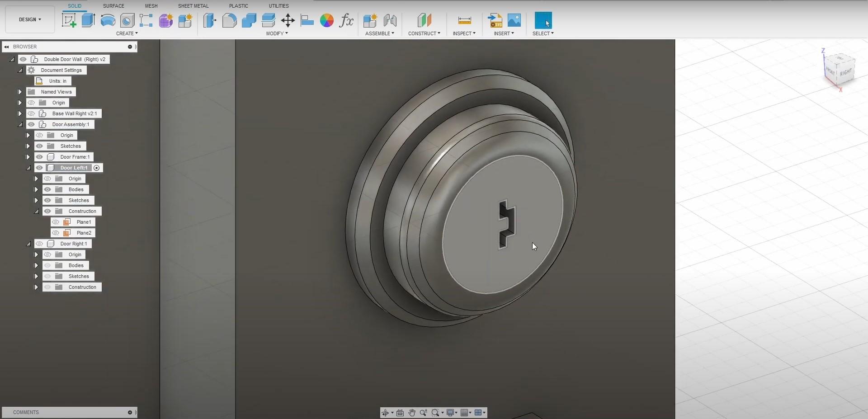Collapse the Document Settings node

[20, 70]
